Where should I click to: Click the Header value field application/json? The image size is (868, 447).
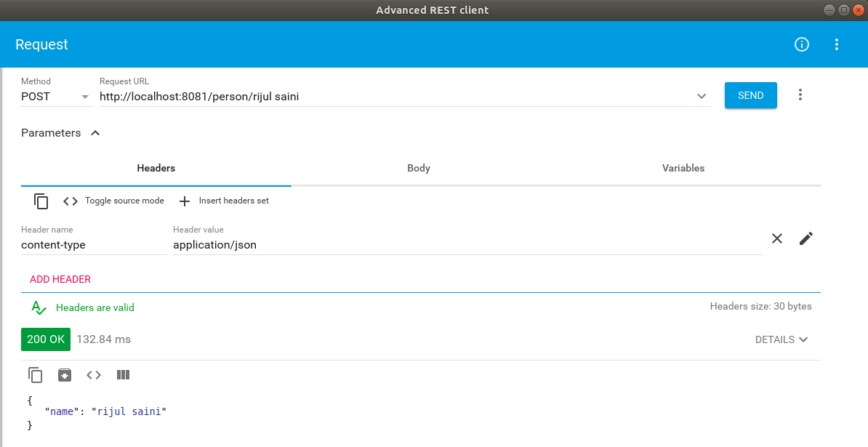465,246
